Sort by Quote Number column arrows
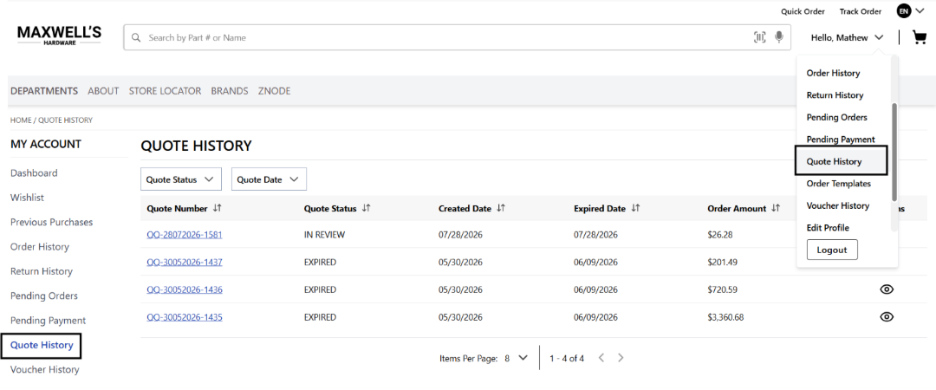This screenshot has width=936, height=390. 217,208
